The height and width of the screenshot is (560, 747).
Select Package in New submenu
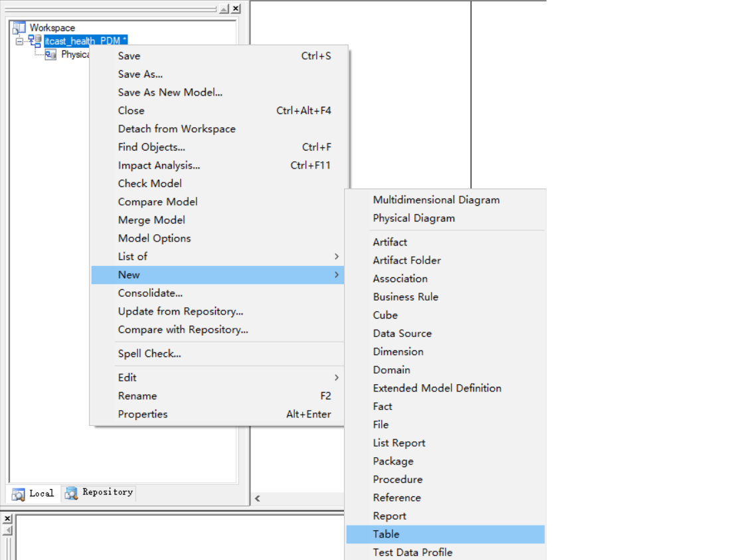click(446, 461)
